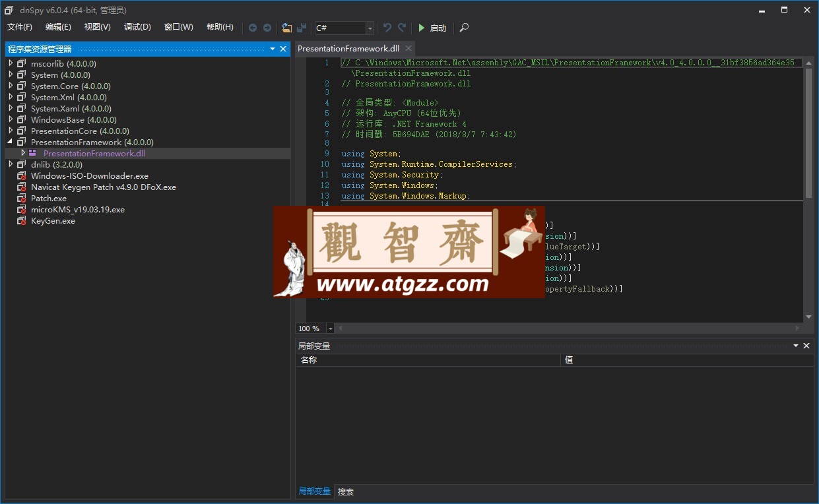Click the System.Xml assembly icon
Viewport: 819px width, 504px height.
22,98
